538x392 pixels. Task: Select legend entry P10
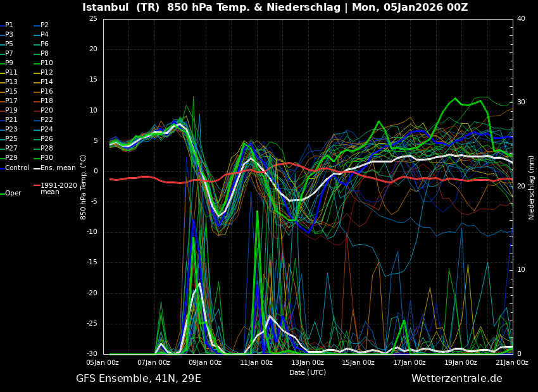[47, 63]
